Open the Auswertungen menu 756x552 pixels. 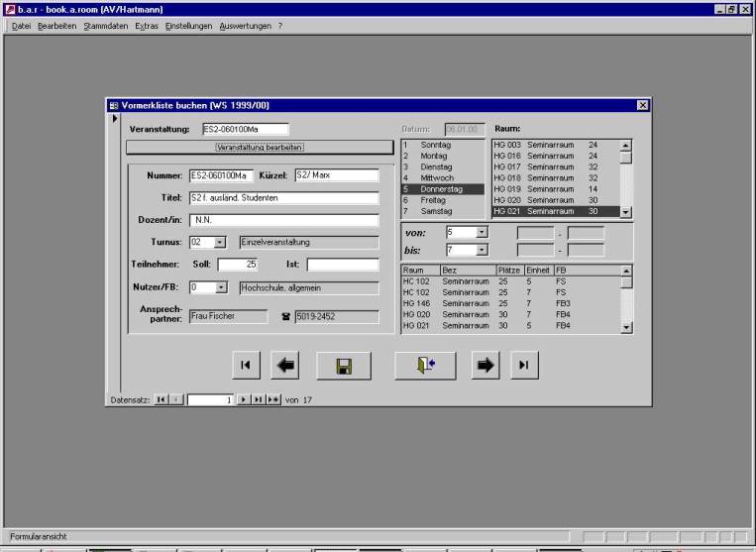(246, 26)
